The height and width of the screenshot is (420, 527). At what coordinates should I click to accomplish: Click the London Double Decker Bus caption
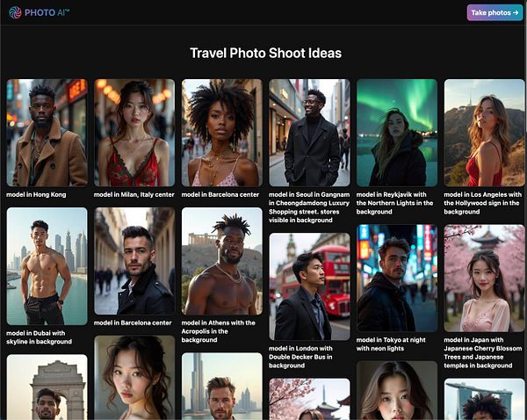[x=300, y=357]
